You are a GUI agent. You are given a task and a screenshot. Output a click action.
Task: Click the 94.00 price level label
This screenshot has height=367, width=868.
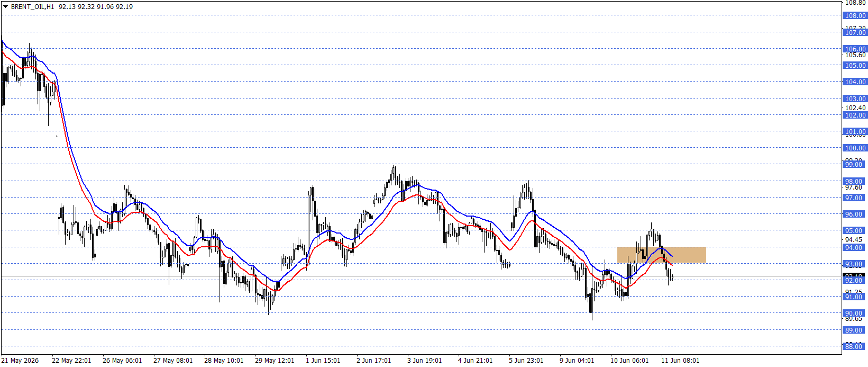[x=854, y=248]
